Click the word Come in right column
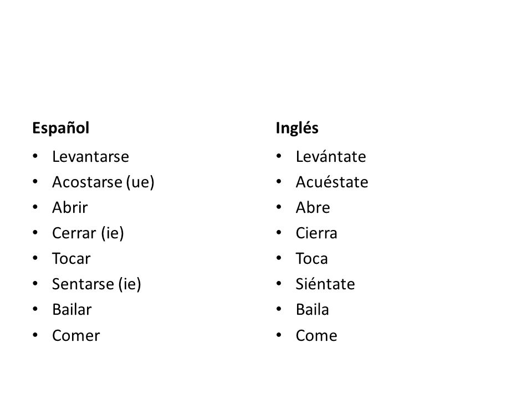 click(316, 336)
